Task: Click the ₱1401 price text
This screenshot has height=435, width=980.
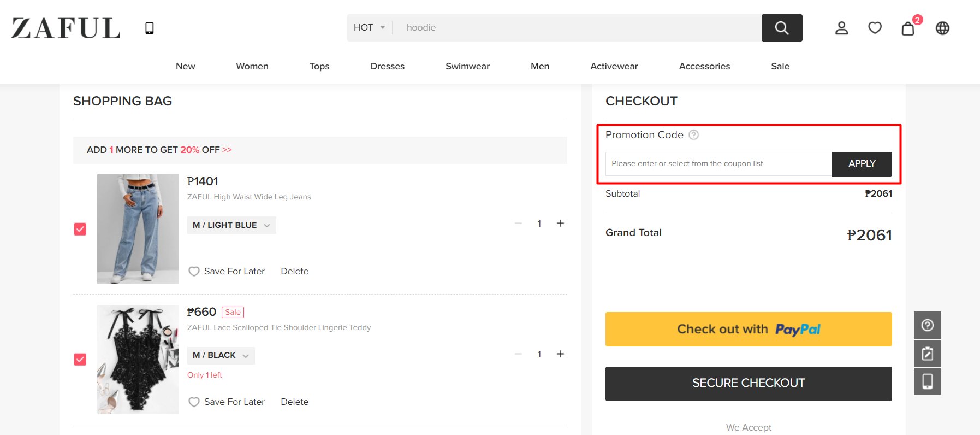Action: pyautogui.click(x=203, y=181)
